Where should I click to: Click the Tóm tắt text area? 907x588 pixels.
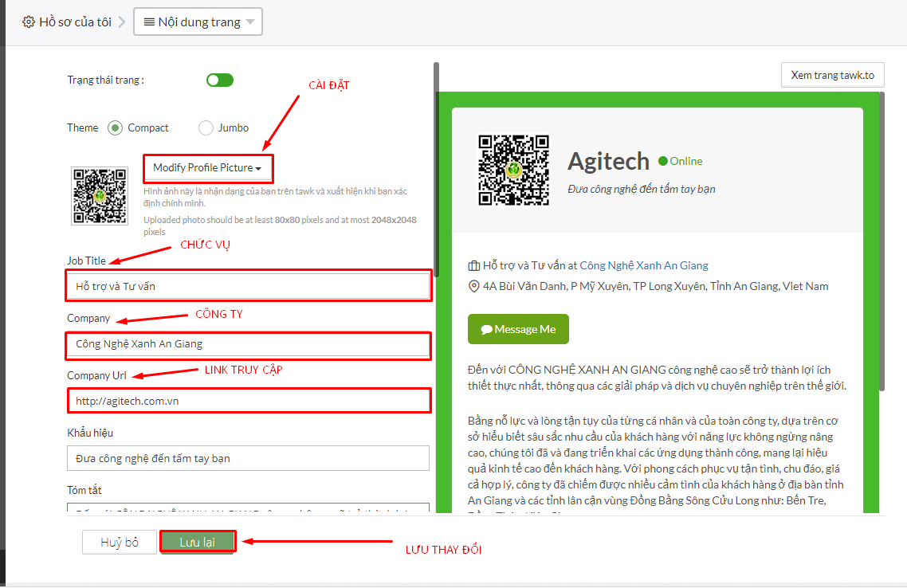coord(248,508)
